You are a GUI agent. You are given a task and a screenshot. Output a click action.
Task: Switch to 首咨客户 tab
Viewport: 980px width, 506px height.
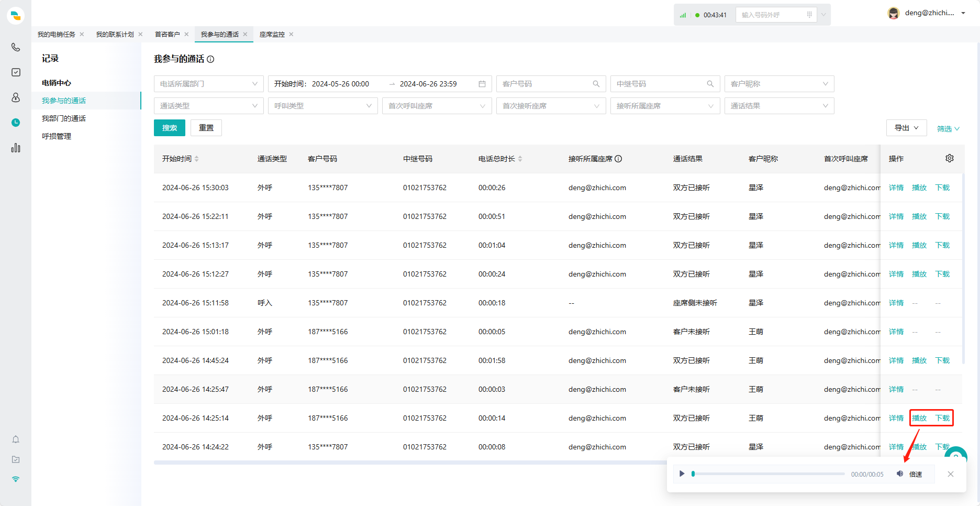(168, 35)
